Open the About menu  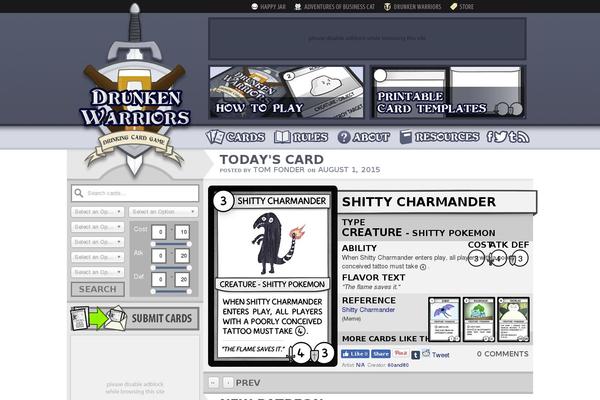(x=364, y=137)
